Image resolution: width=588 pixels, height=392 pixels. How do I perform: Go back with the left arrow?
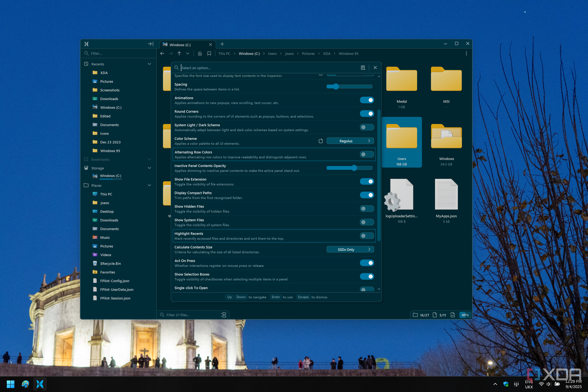162,54
